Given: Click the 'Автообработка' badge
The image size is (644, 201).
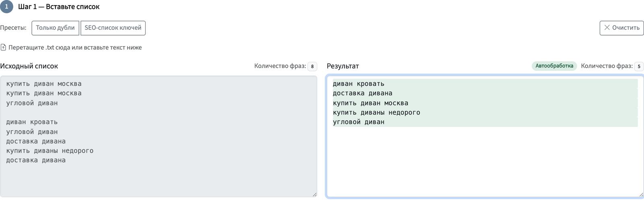Looking at the screenshot, I should click(x=554, y=66).
